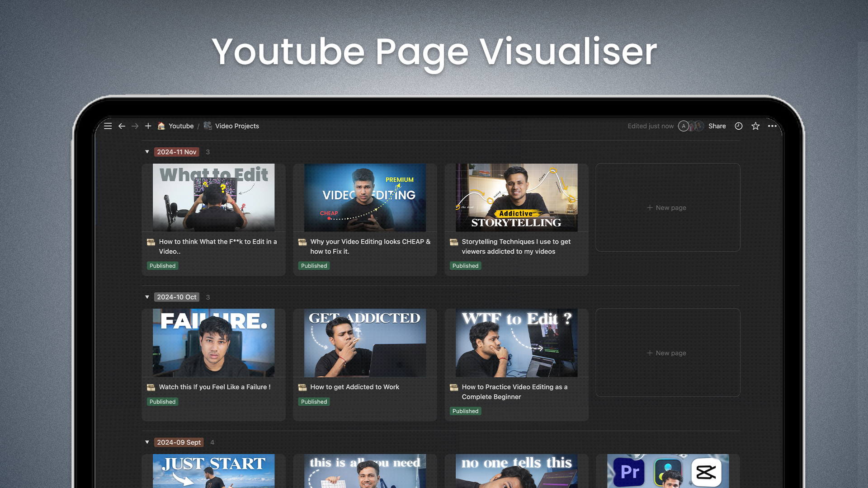Viewport: 868px width, 488px height.
Task: Click page icon beside 'Why your Video Editing looks CHEAP'
Action: pos(302,242)
